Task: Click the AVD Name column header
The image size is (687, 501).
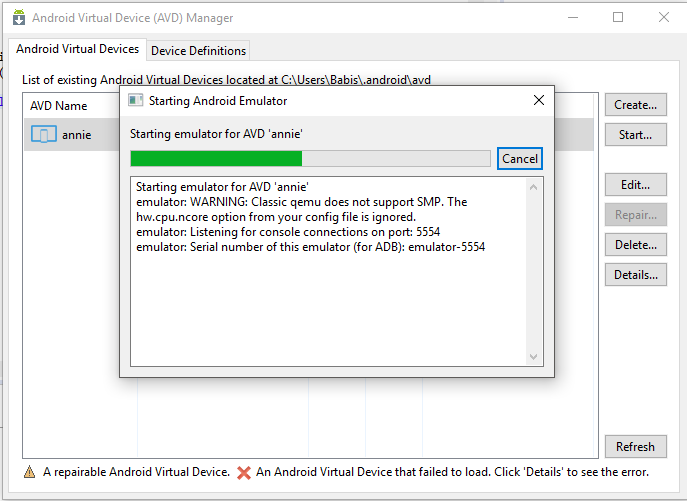Action: (59, 106)
